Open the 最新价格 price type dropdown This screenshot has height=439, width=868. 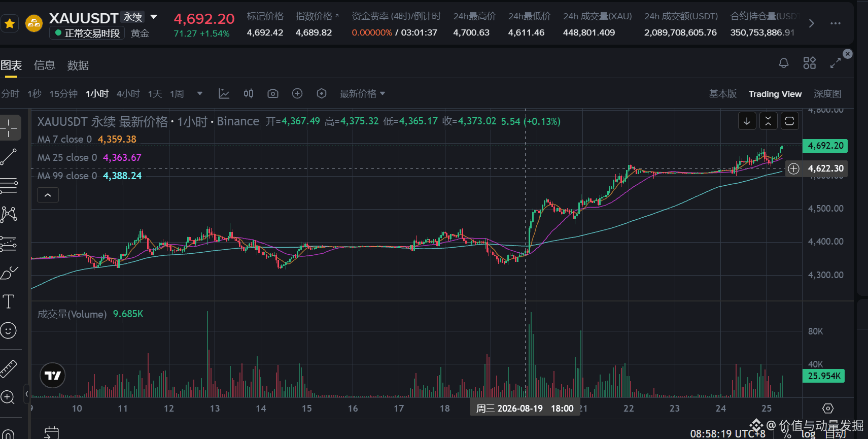click(x=363, y=94)
